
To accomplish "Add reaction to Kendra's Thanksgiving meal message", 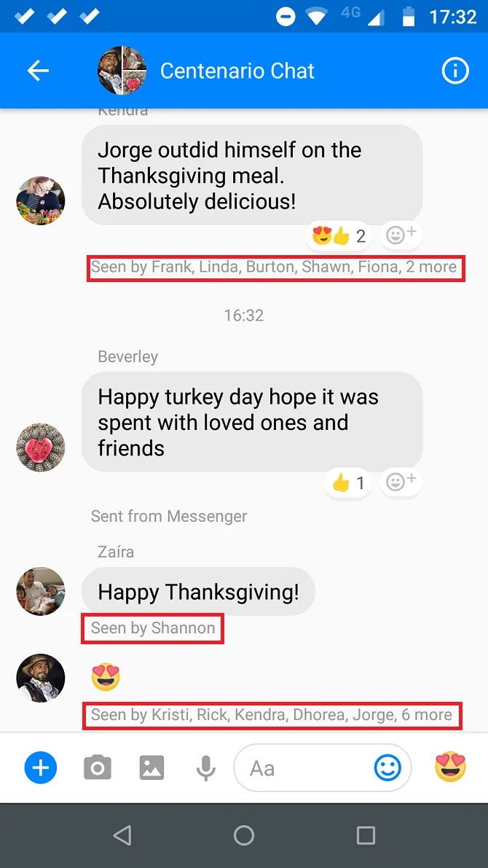I will (401, 235).
